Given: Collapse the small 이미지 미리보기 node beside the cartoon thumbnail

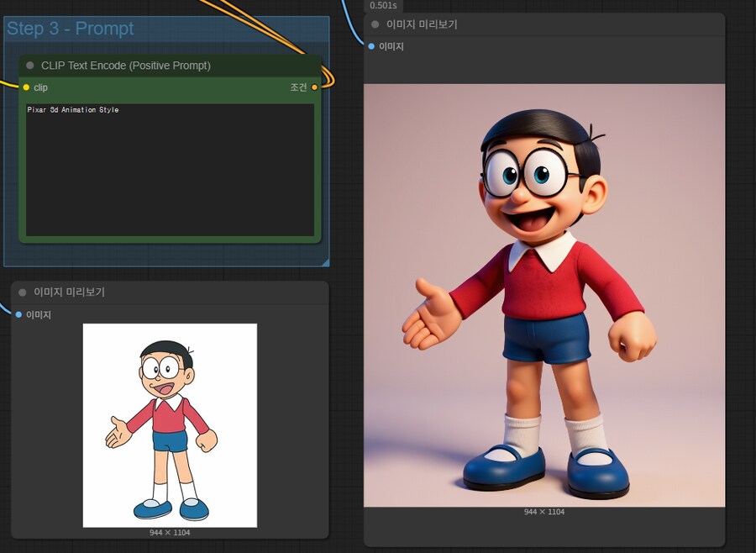Looking at the screenshot, I should pyautogui.click(x=22, y=292).
